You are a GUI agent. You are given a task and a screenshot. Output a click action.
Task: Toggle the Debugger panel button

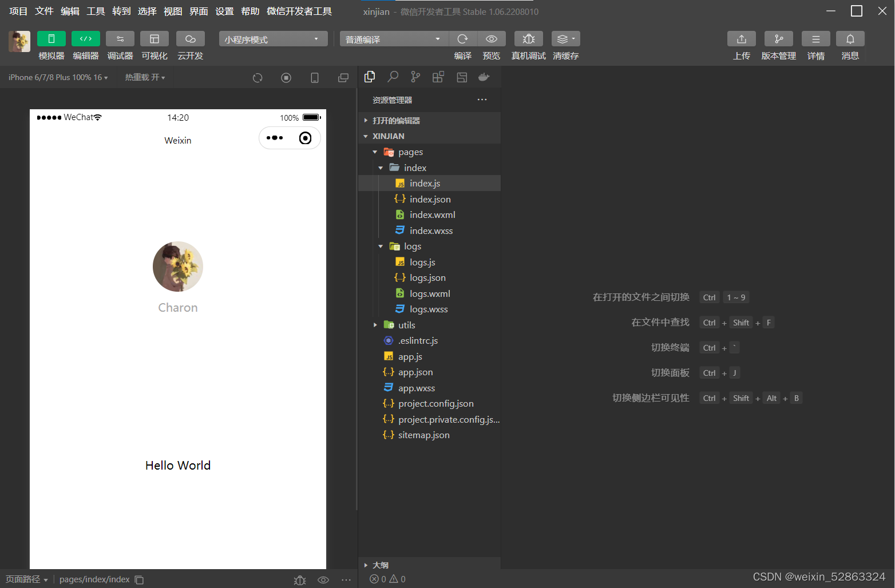(120, 39)
